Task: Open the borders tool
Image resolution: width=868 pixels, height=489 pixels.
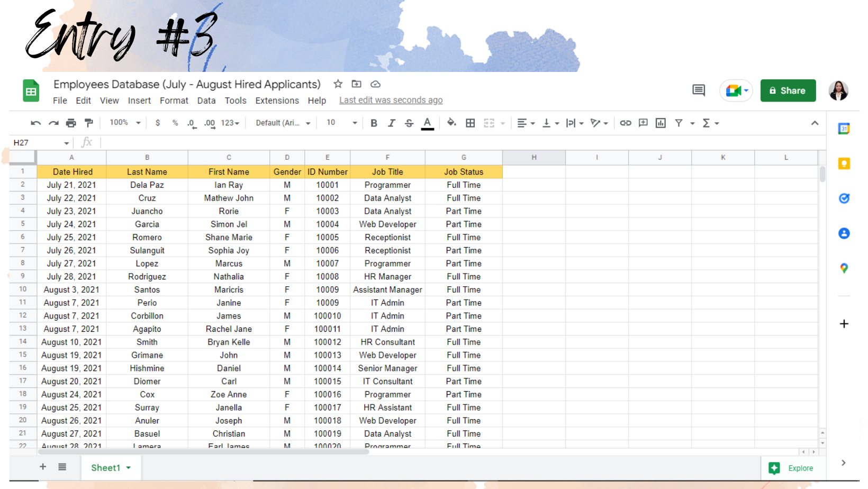Action: (470, 123)
